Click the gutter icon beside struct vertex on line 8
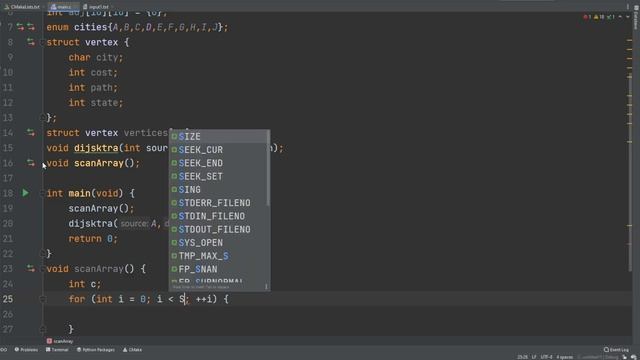Viewport: 640px width, 360px height. (x=31, y=42)
